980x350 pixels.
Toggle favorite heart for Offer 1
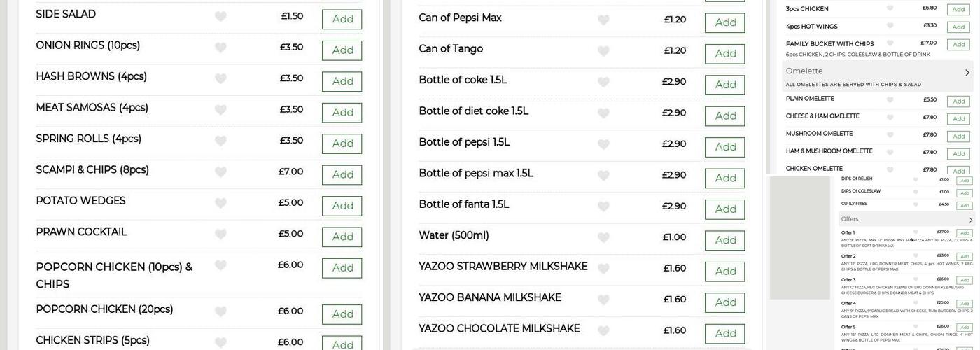[916, 232]
